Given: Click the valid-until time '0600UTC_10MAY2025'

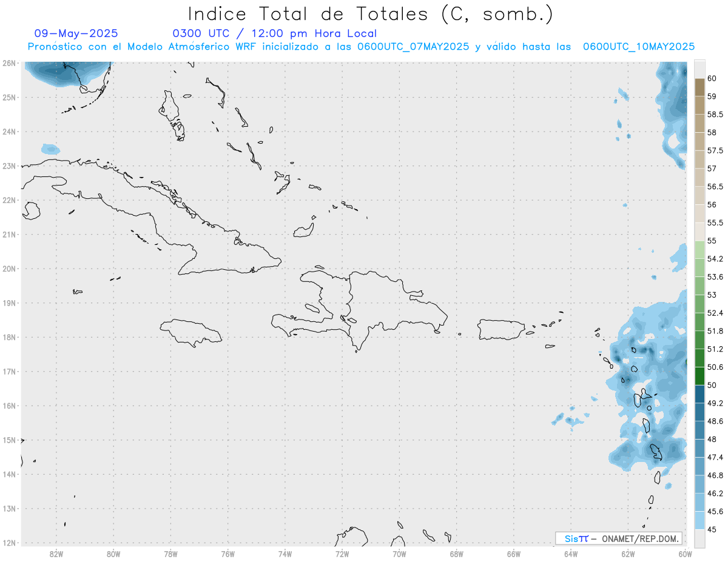Looking at the screenshot, I should (639, 47).
